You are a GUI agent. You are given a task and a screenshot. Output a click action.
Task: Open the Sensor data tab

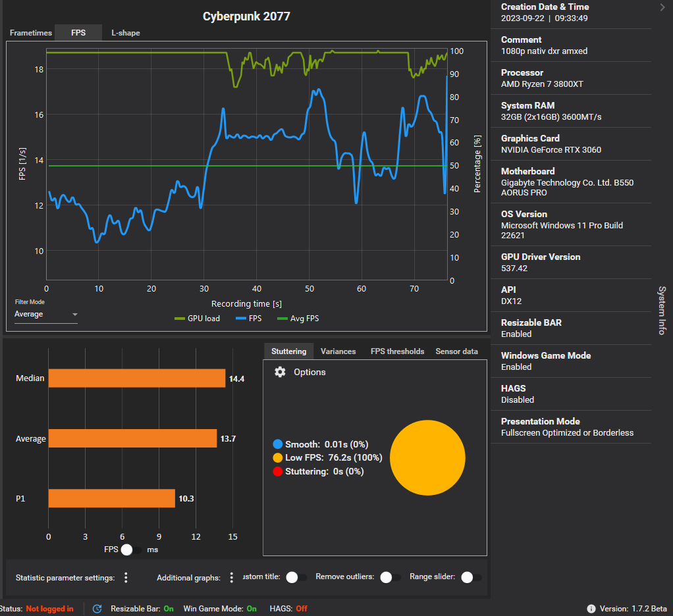pos(457,351)
